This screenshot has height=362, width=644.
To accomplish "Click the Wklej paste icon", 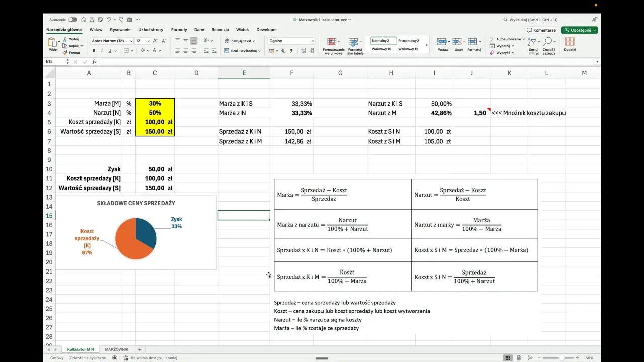I will pyautogui.click(x=53, y=42).
